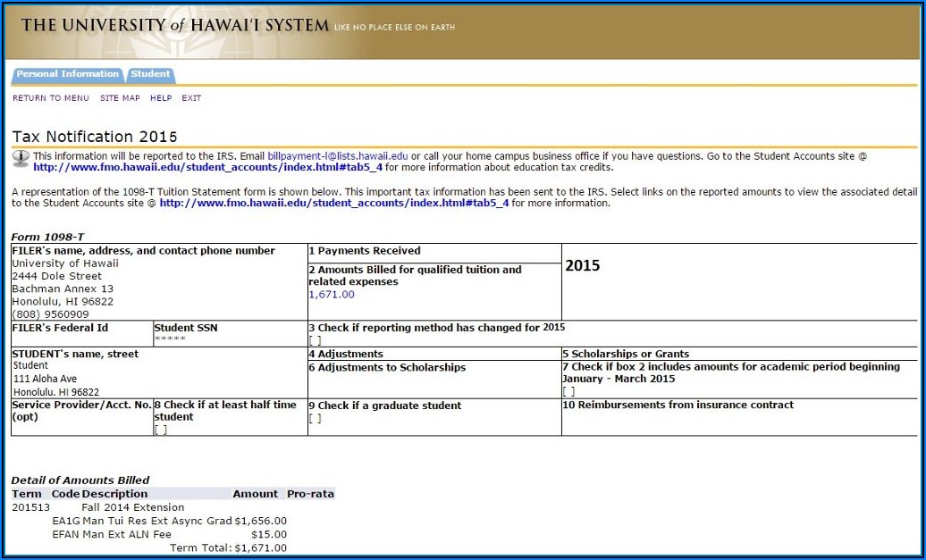
Task: Click the University of Hawai'i System header logo
Action: pyautogui.click(x=175, y=26)
